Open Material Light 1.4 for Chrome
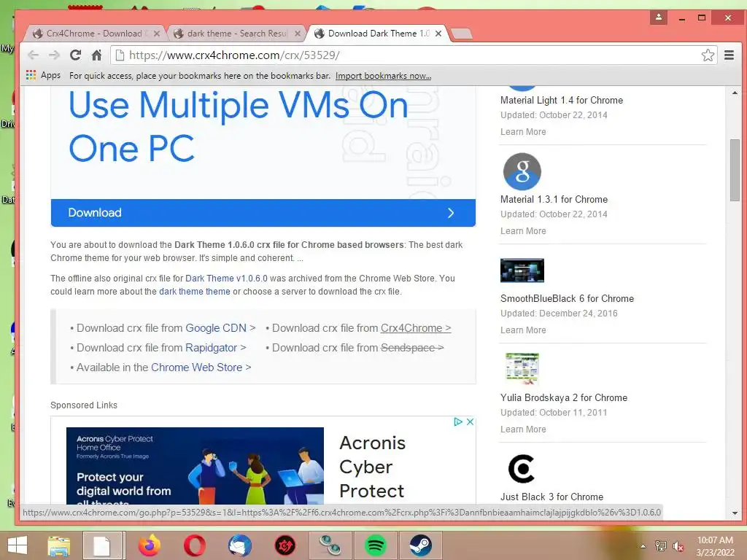 coord(561,100)
